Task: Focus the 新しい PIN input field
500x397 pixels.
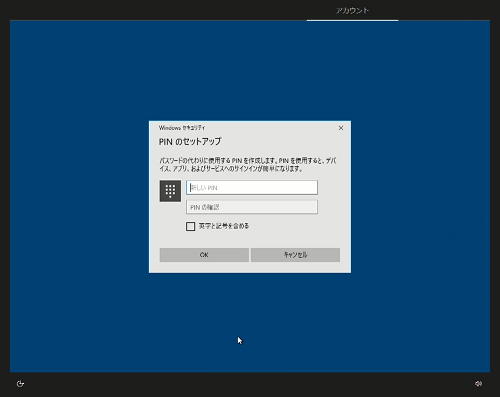Action: coord(252,188)
